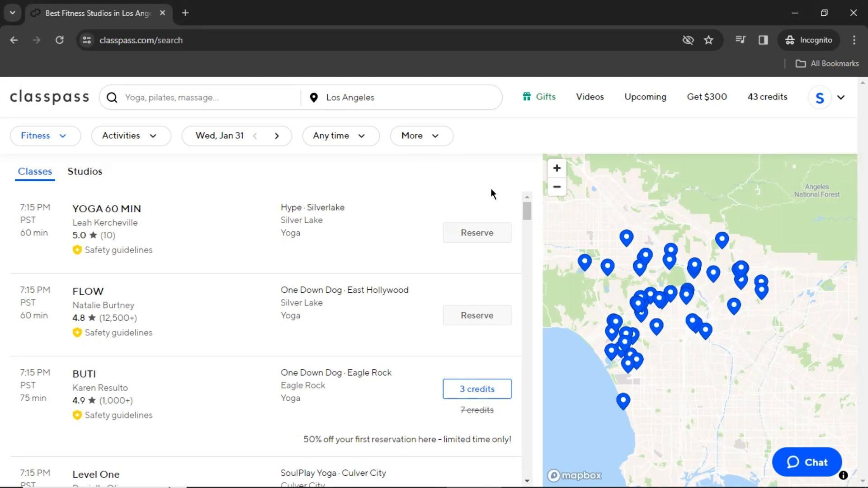View the 43 credits balance

767,97
